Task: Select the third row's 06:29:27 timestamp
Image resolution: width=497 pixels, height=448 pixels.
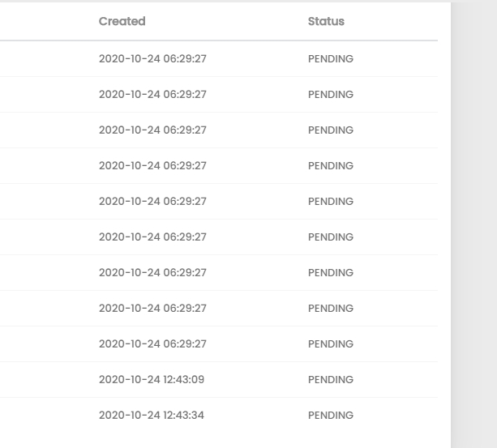Action: (152, 130)
